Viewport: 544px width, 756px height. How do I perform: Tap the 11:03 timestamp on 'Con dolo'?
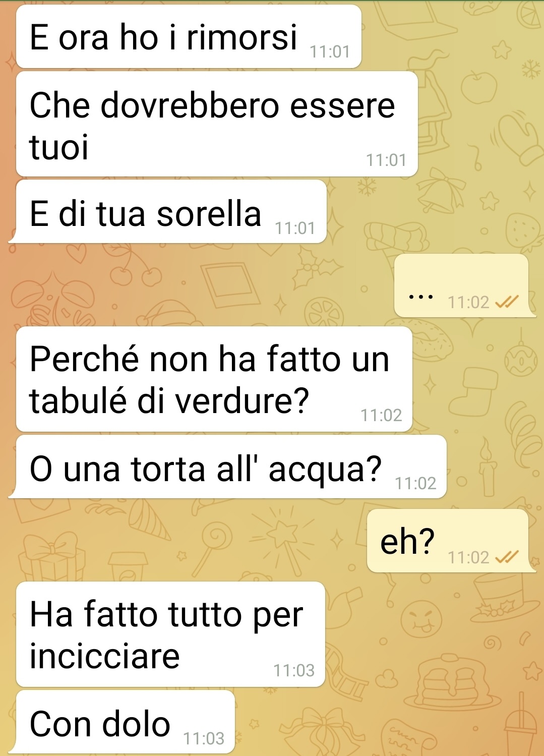[x=204, y=738]
